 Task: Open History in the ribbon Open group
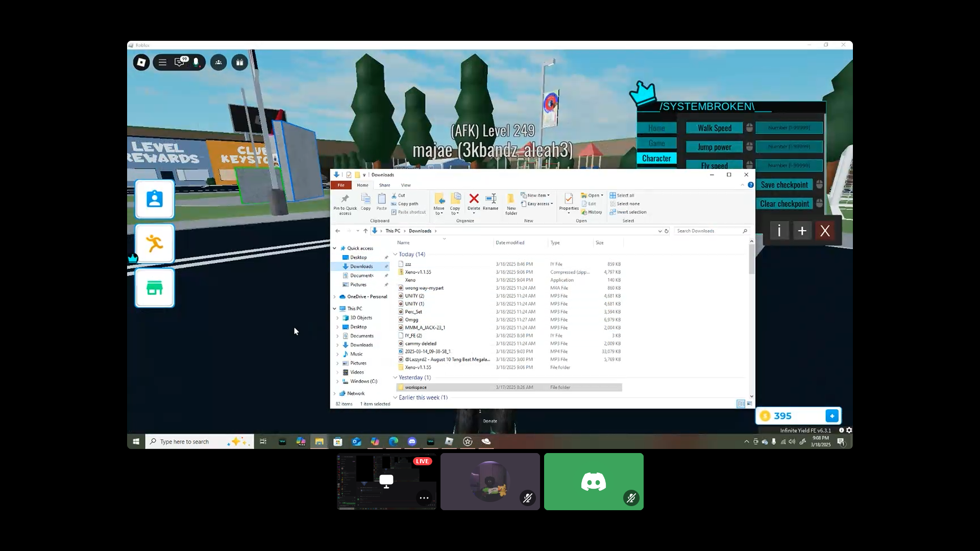(x=592, y=212)
